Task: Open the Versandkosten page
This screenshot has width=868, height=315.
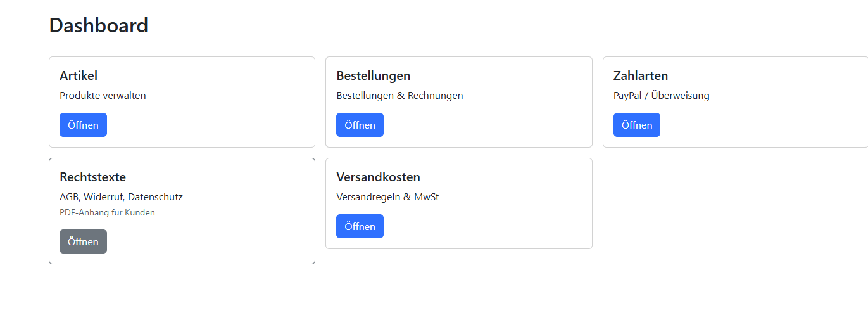Action: point(360,226)
